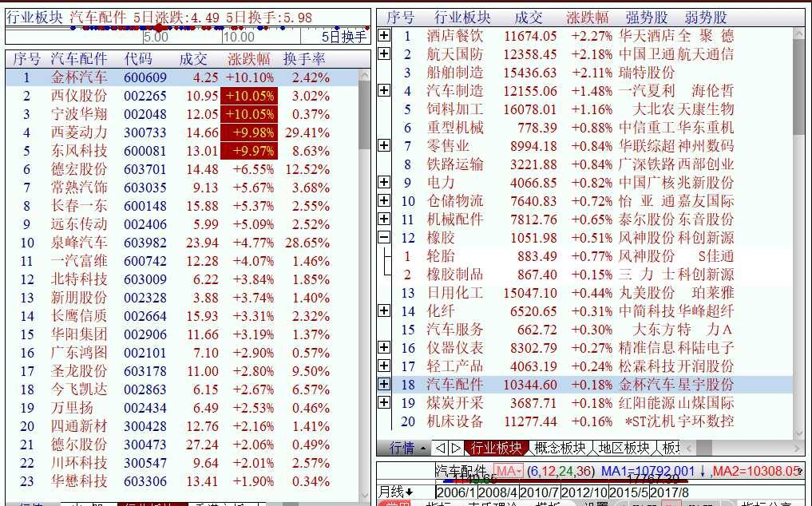Select the 新朋股份 stock row
The width and height of the screenshot is (812, 506).
click(182, 298)
